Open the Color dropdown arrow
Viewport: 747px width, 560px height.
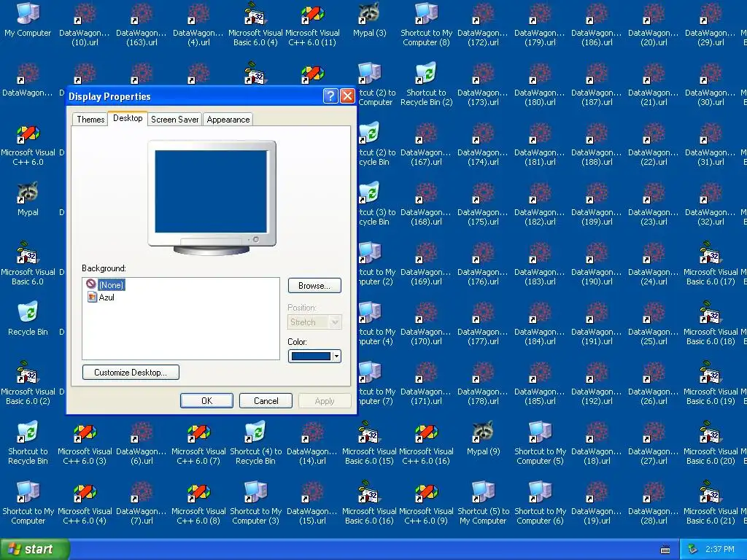point(336,356)
